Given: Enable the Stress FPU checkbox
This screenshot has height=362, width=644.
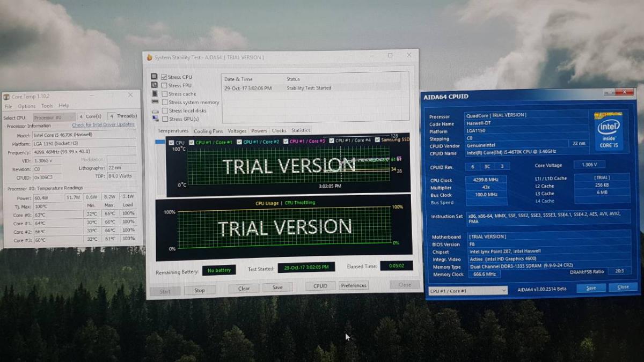Looking at the screenshot, I should tap(164, 85).
